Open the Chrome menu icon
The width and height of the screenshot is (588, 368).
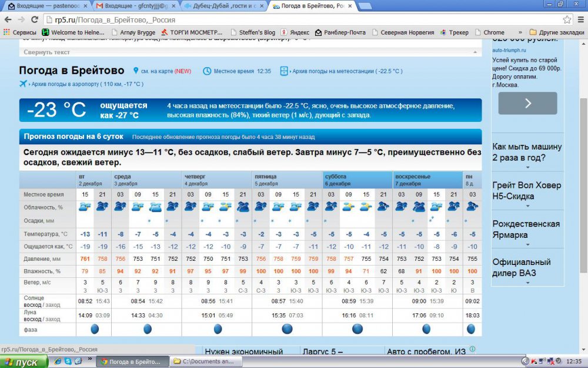tap(579, 19)
